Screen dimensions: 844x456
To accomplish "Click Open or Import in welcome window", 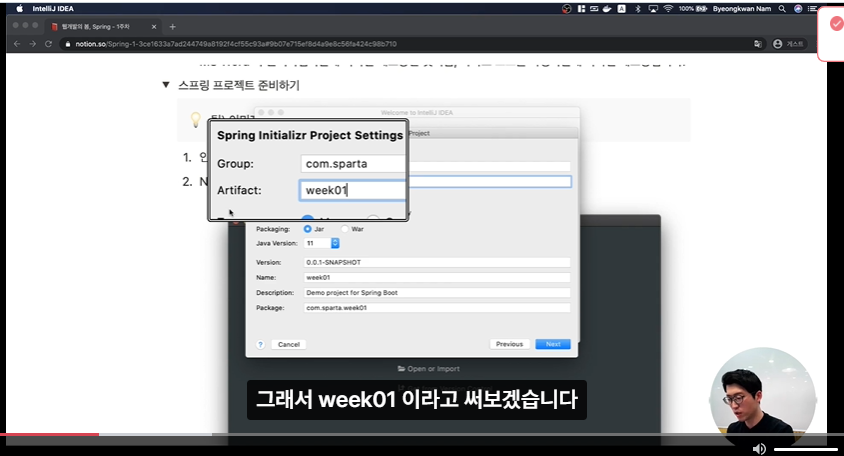I will (x=428, y=369).
